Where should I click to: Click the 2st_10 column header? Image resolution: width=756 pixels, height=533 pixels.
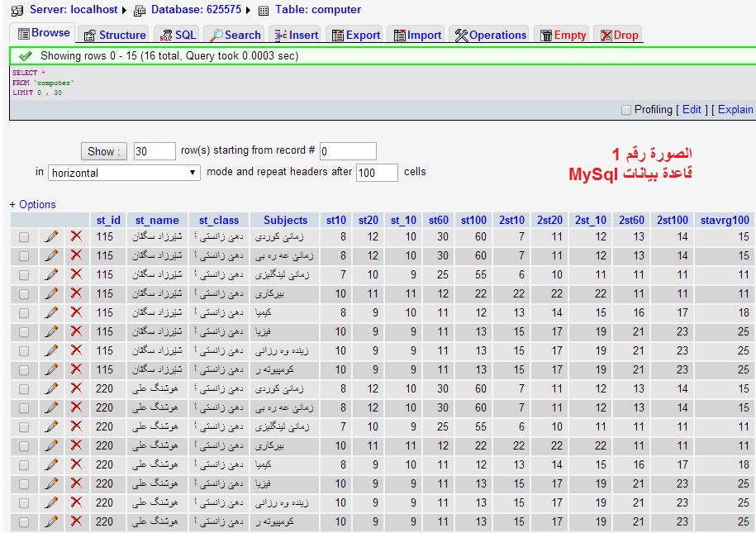pyautogui.click(x=591, y=221)
